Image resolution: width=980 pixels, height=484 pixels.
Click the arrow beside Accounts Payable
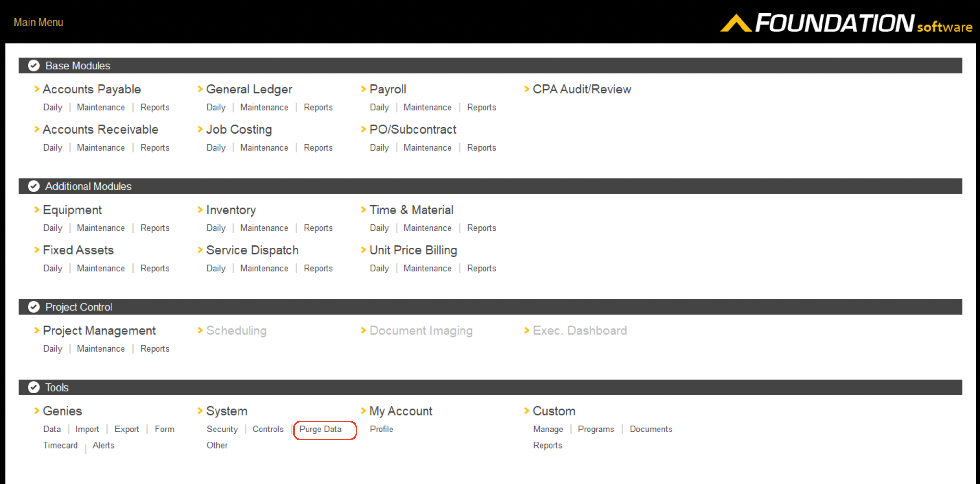[37, 89]
